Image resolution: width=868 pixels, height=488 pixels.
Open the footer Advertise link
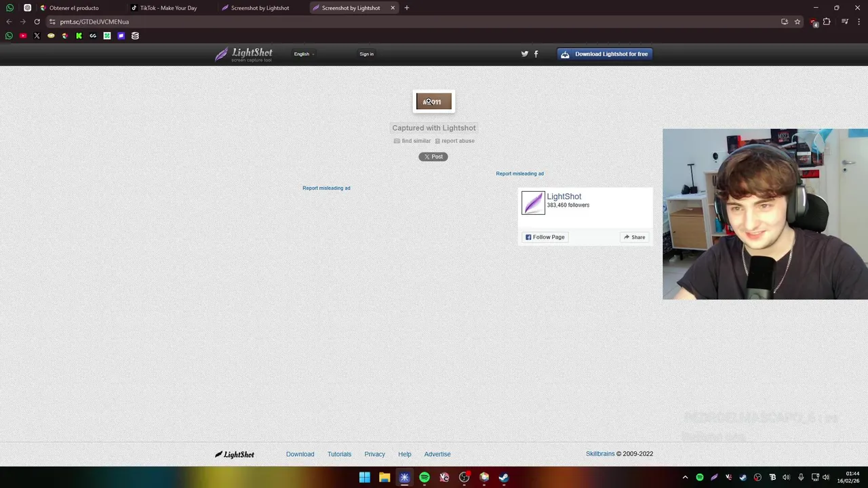pyautogui.click(x=437, y=454)
